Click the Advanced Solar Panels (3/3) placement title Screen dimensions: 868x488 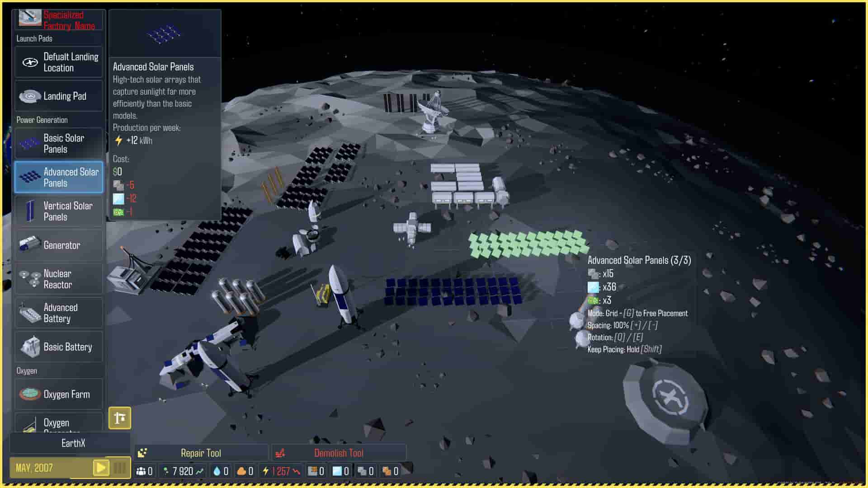(639, 260)
